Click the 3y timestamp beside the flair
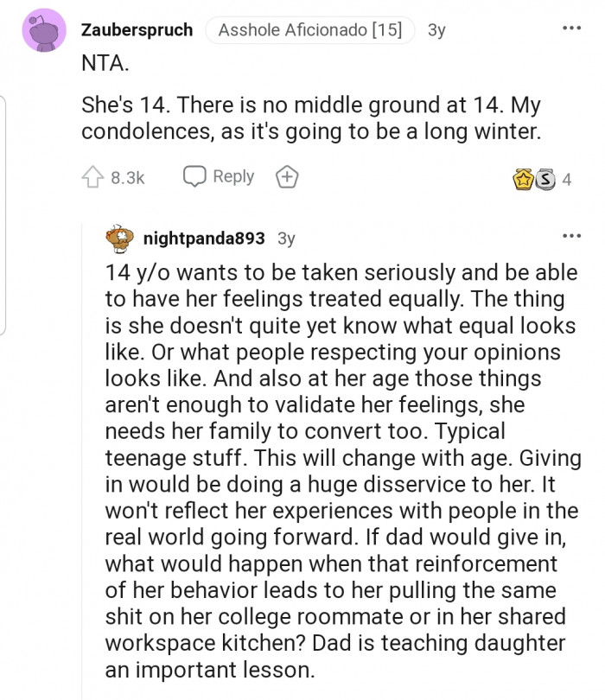The image size is (605, 700). point(436,29)
